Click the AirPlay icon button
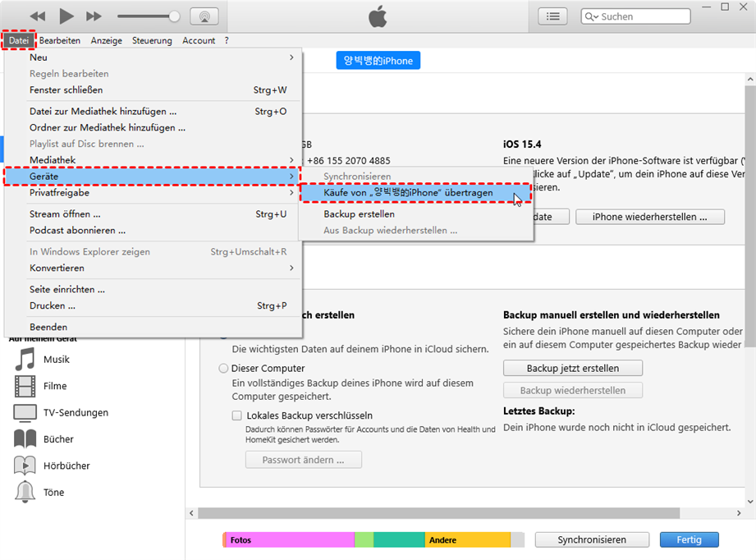756x560 pixels. click(204, 16)
